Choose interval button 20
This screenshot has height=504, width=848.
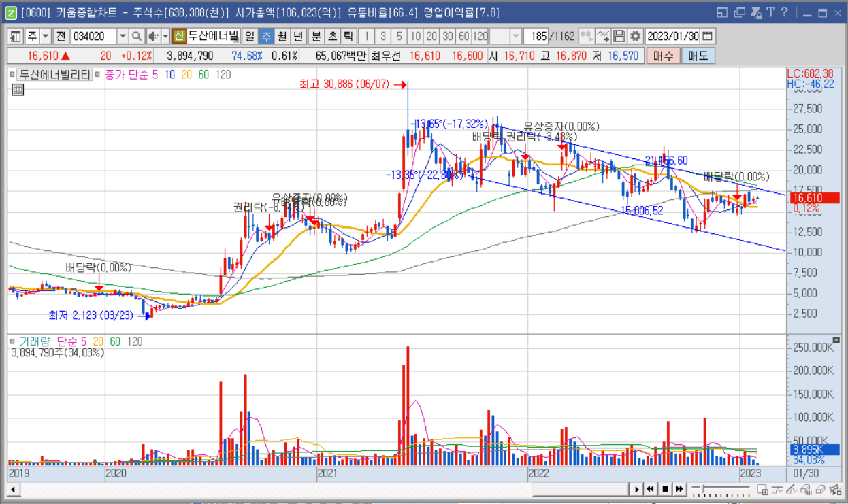431,36
